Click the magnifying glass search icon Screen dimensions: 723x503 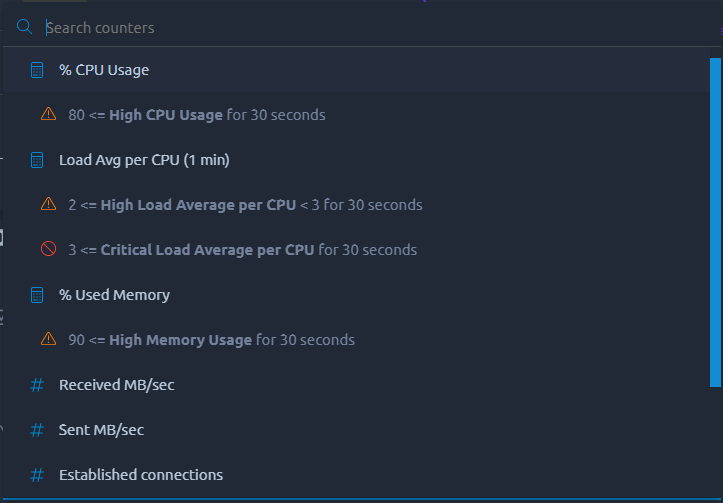coord(24,27)
